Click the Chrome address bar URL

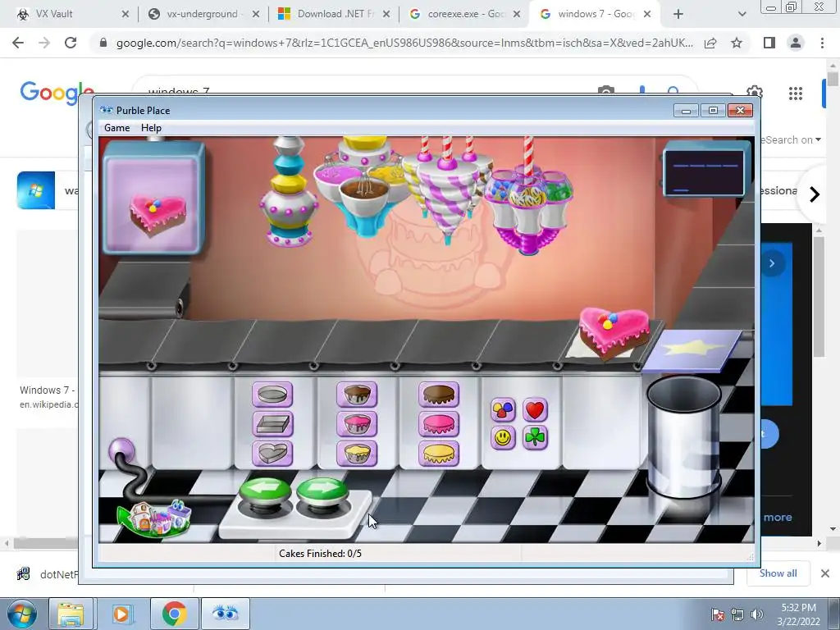tap(404, 43)
